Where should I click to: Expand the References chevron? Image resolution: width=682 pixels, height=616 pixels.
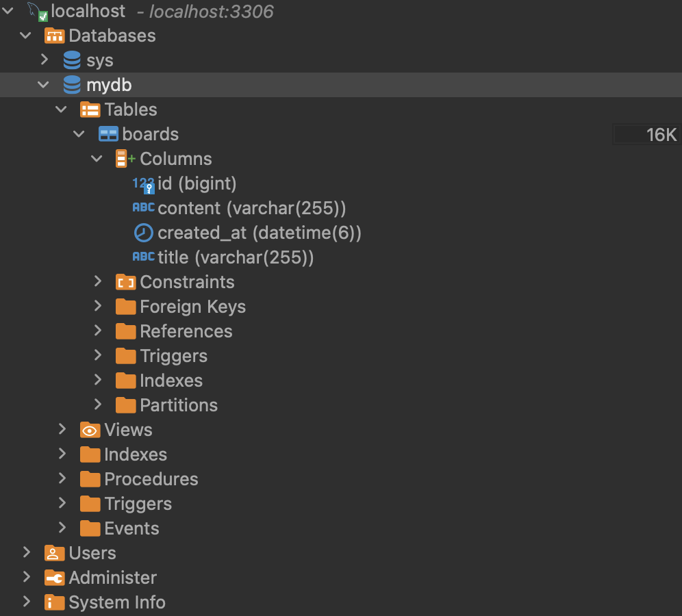click(98, 331)
